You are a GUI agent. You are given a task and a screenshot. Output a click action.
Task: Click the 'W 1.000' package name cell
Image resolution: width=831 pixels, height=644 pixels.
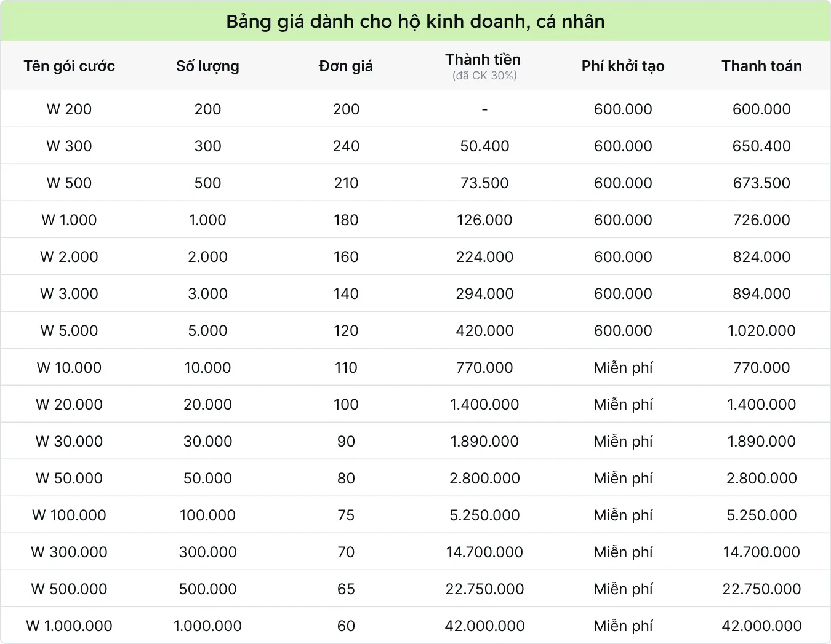69,220
